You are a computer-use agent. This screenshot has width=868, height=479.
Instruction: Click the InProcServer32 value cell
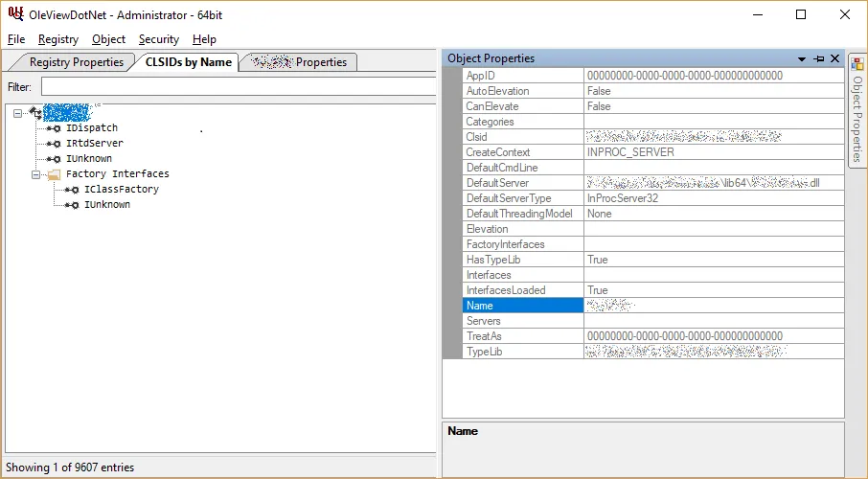point(714,198)
